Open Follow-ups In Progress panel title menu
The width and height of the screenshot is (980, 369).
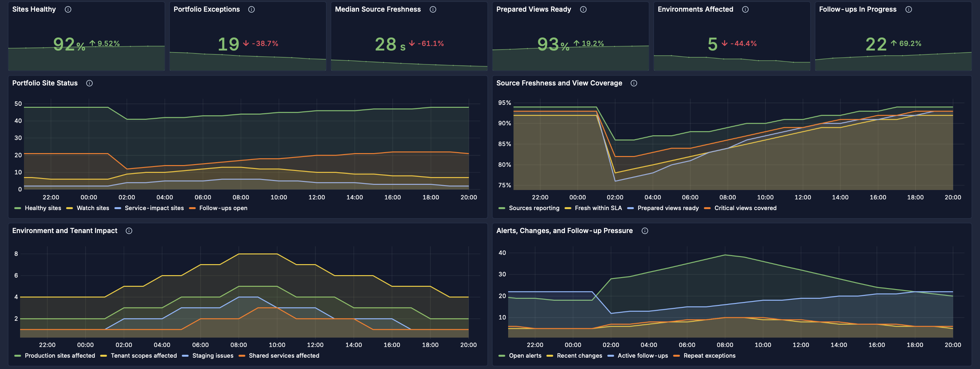pyautogui.click(x=858, y=9)
